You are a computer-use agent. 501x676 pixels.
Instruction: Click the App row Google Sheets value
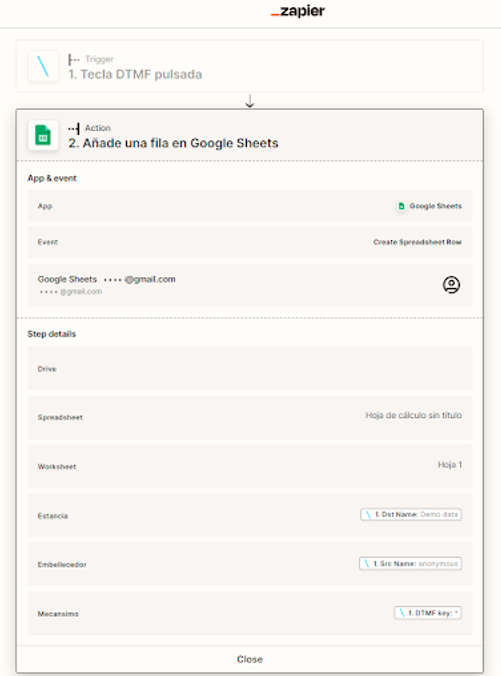coord(435,206)
